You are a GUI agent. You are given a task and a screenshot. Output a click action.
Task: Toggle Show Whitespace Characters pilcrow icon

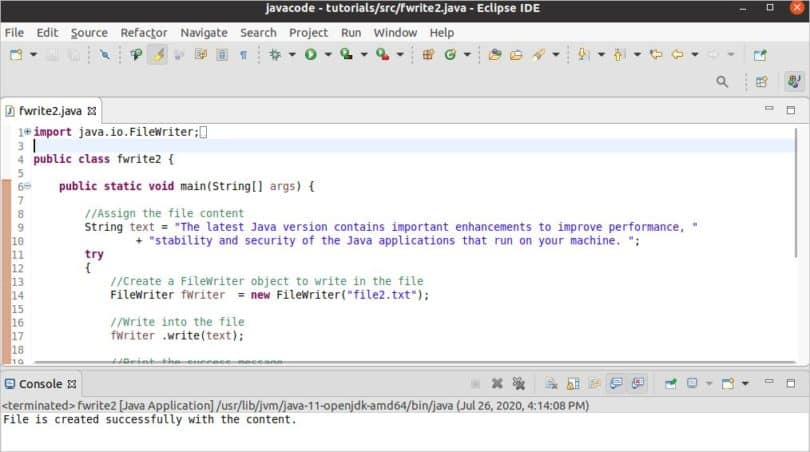pyautogui.click(x=243, y=54)
